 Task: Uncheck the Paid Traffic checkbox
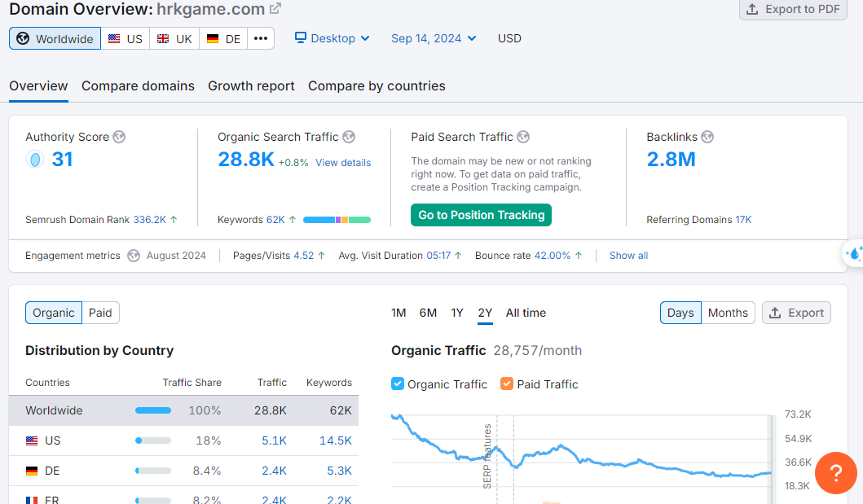pyautogui.click(x=507, y=383)
